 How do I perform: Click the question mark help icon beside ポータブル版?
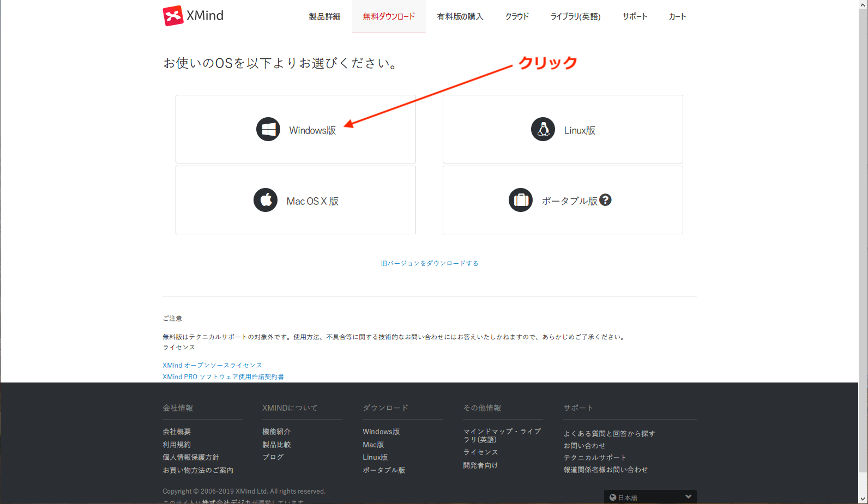click(x=605, y=200)
